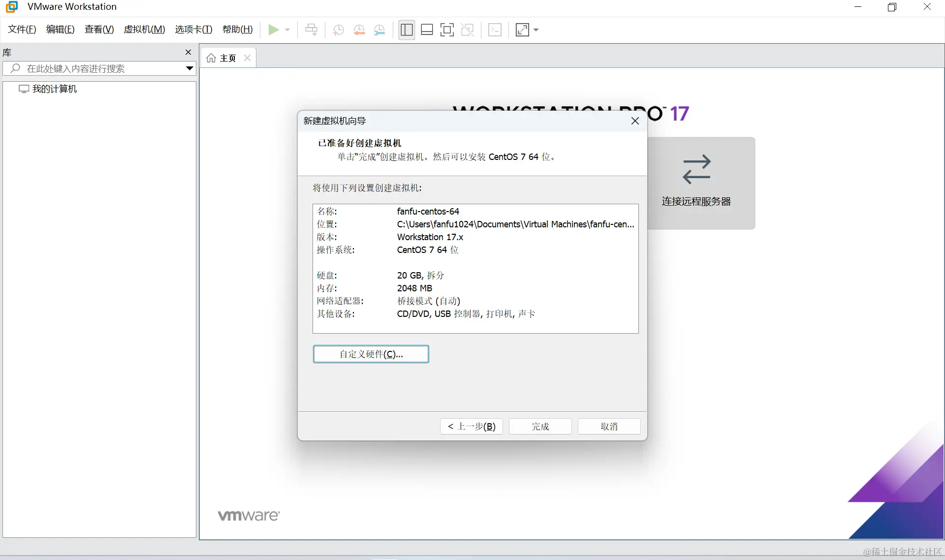Open the 虚拟机(M) menu

click(144, 30)
